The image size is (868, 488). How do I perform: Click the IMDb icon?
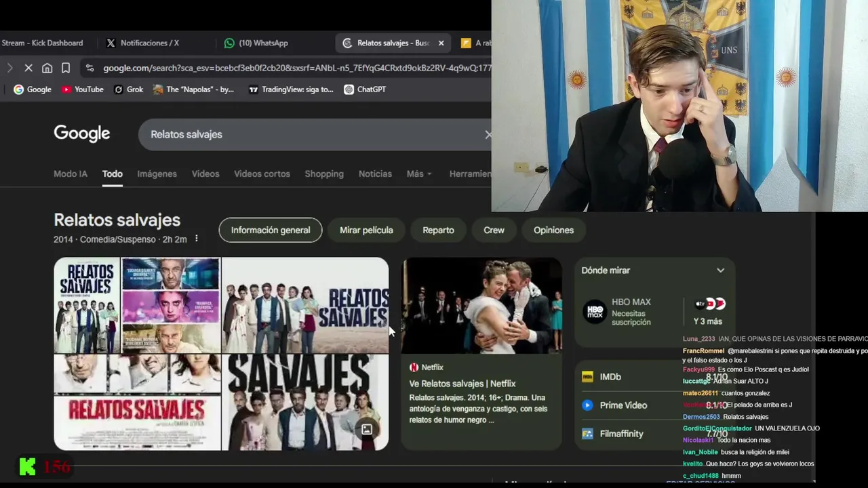click(587, 377)
